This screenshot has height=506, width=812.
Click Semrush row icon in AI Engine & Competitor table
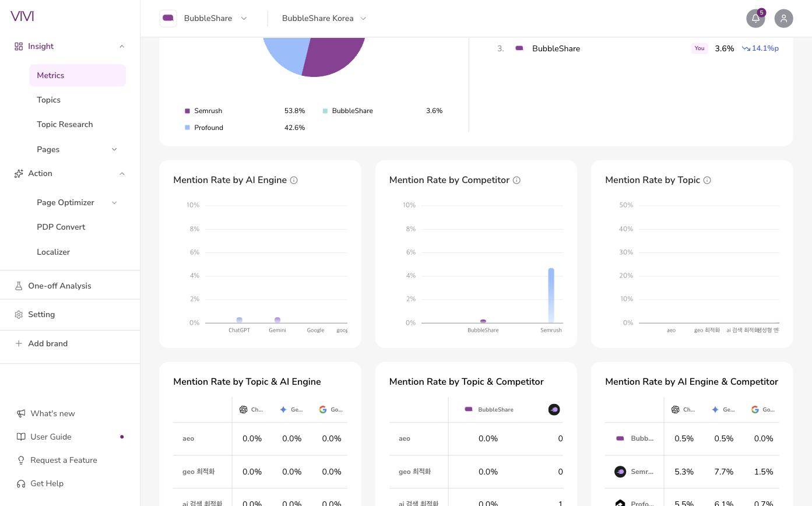pos(620,472)
